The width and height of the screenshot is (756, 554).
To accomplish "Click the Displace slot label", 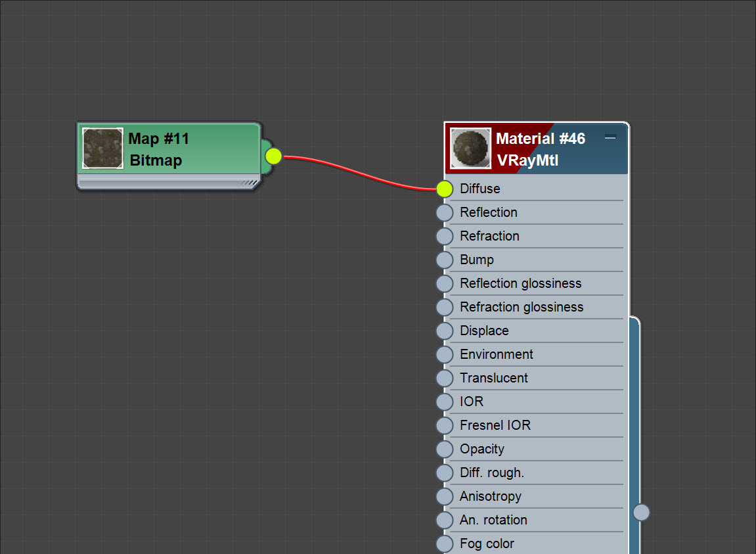I will coord(484,331).
